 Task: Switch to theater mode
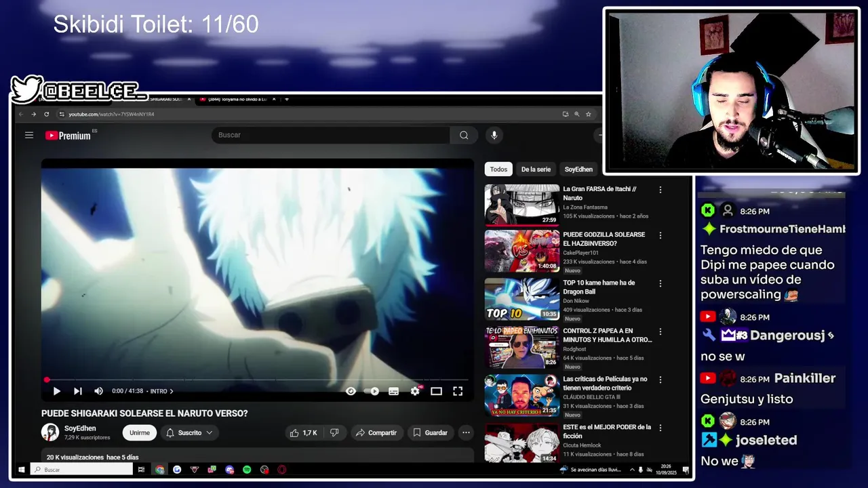436,391
